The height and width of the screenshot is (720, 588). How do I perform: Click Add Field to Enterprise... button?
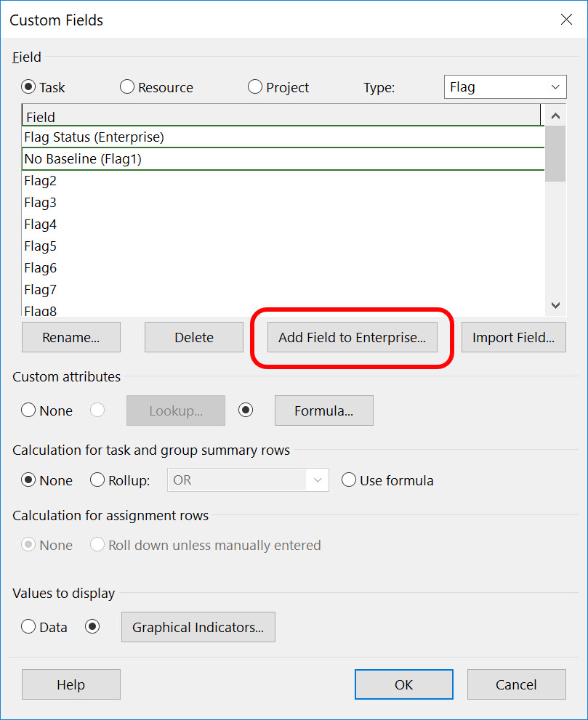pyautogui.click(x=353, y=337)
